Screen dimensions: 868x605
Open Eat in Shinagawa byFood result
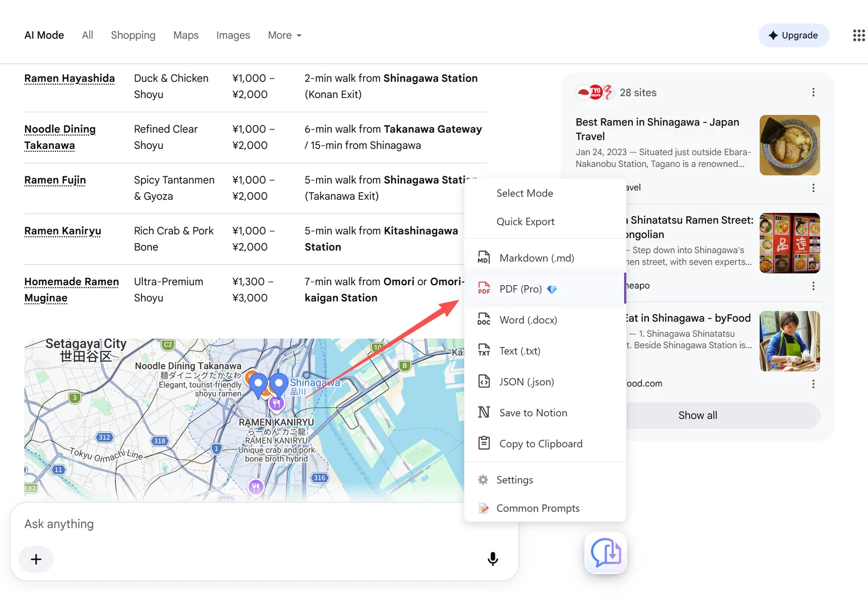tap(688, 318)
